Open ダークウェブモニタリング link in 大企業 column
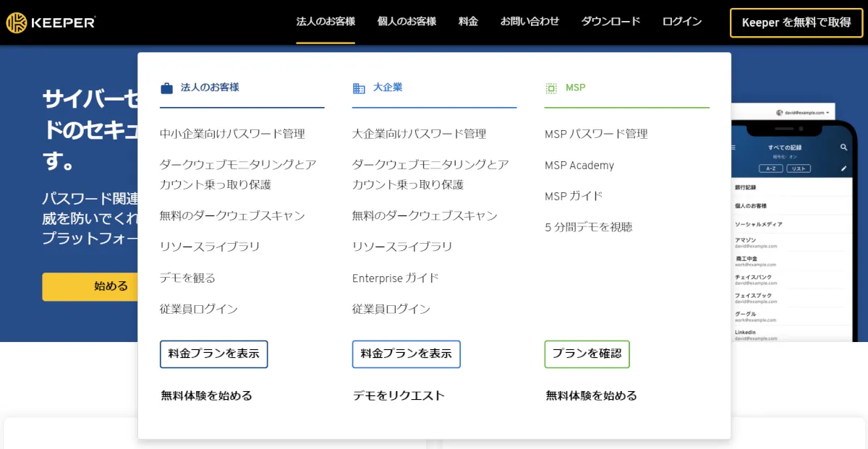This screenshot has width=868, height=449. click(x=430, y=174)
